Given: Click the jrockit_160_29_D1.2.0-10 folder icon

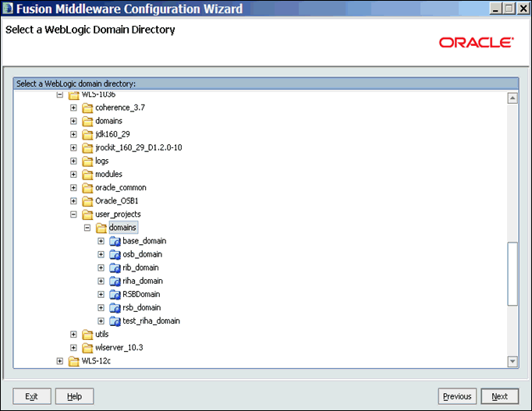Looking at the screenshot, I should tap(87, 148).
